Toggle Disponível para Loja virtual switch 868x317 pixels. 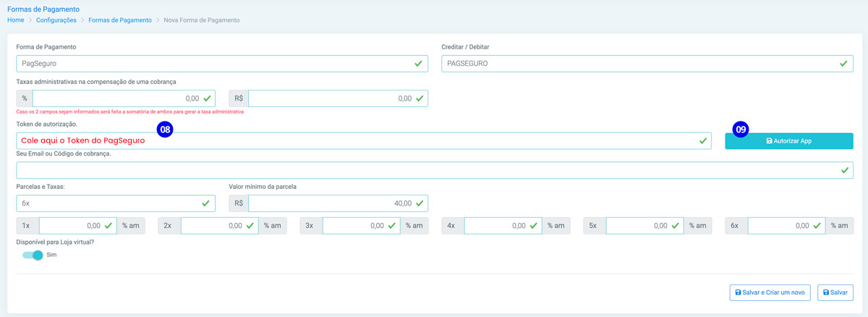pos(33,255)
